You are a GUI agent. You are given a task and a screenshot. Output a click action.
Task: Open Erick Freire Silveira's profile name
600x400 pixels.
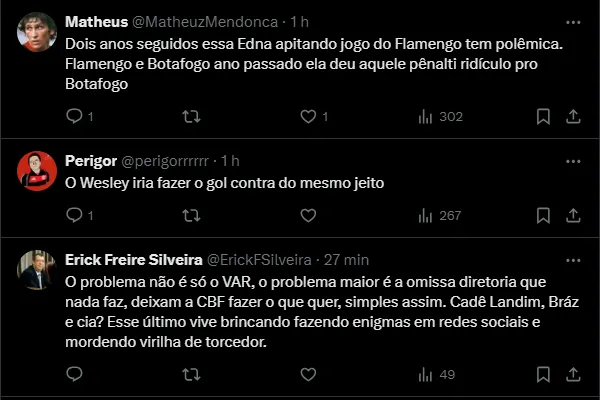[134, 259]
